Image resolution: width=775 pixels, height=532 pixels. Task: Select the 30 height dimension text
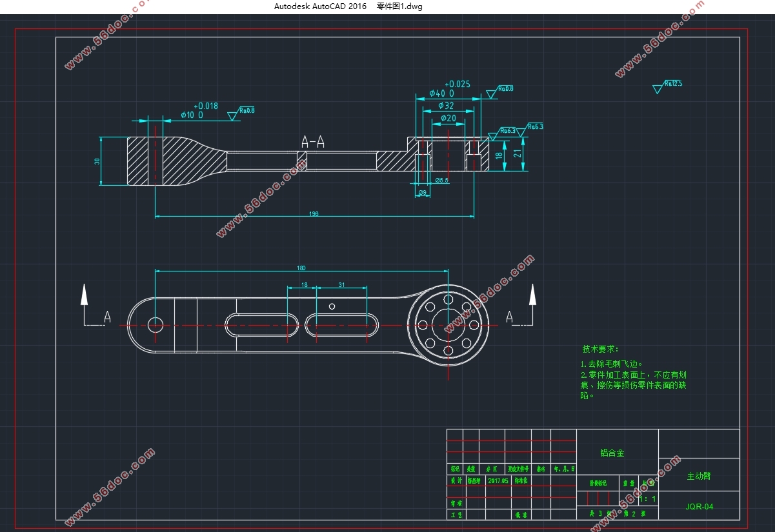click(x=97, y=161)
